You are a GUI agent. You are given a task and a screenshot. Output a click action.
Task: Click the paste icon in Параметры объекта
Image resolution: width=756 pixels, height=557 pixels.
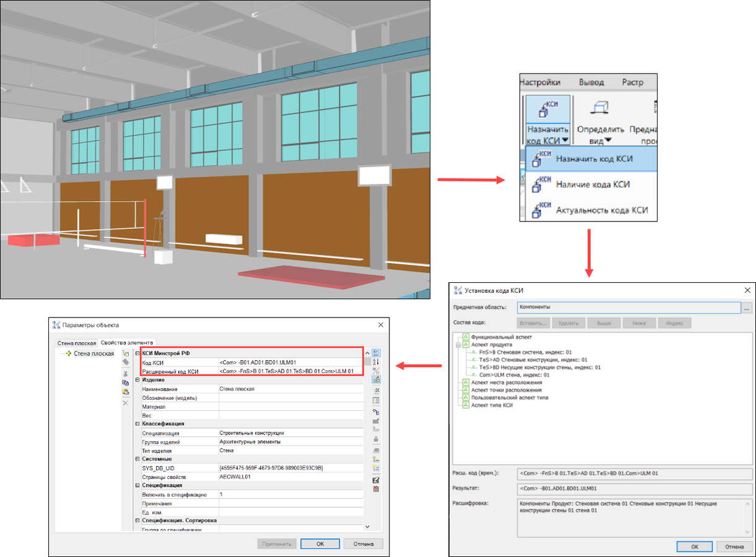pos(126,392)
